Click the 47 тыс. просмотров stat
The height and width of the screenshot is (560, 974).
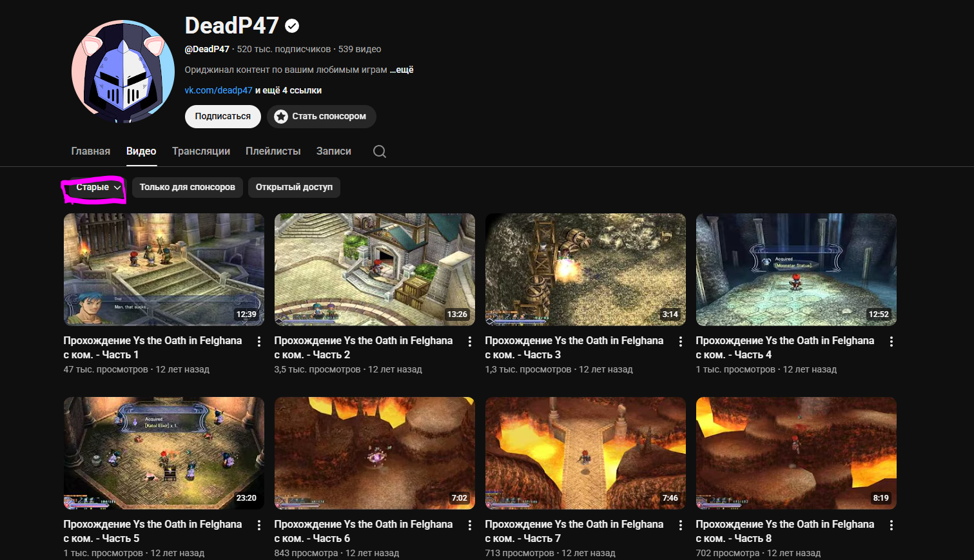106,370
